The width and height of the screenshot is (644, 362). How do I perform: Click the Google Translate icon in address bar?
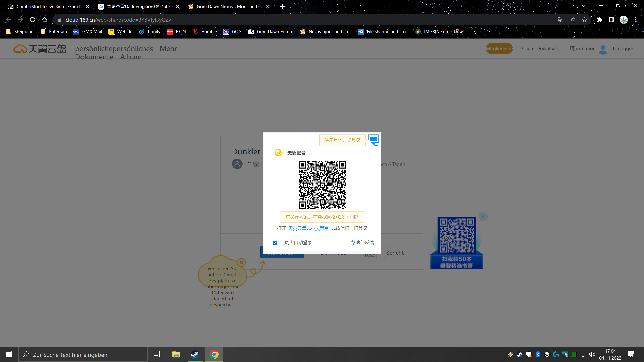click(560, 20)
